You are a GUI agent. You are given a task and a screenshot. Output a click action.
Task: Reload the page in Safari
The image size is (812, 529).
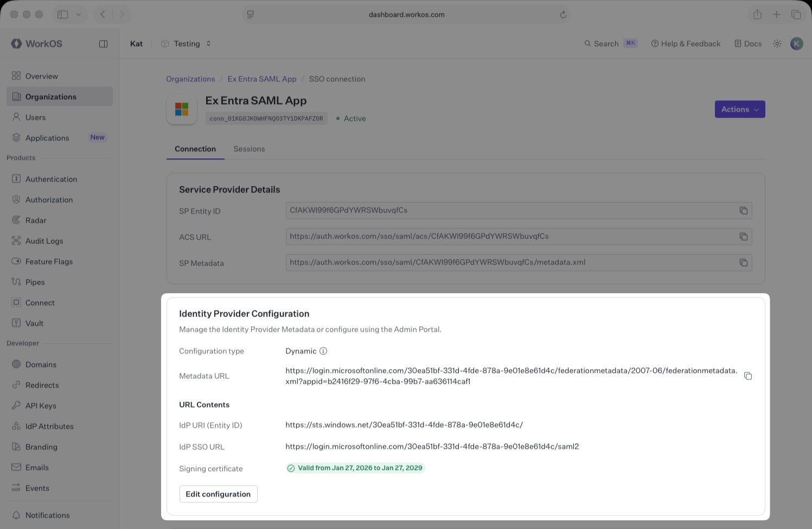563,15
